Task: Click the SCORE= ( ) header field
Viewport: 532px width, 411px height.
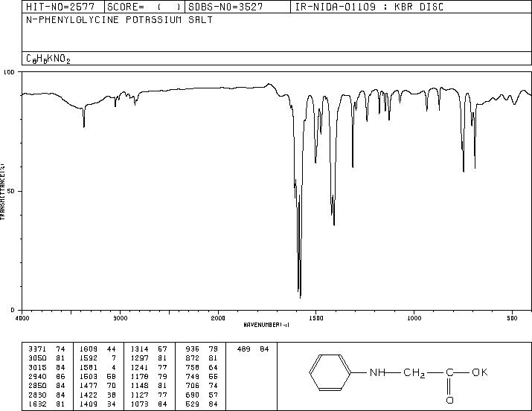Action: 144,7
